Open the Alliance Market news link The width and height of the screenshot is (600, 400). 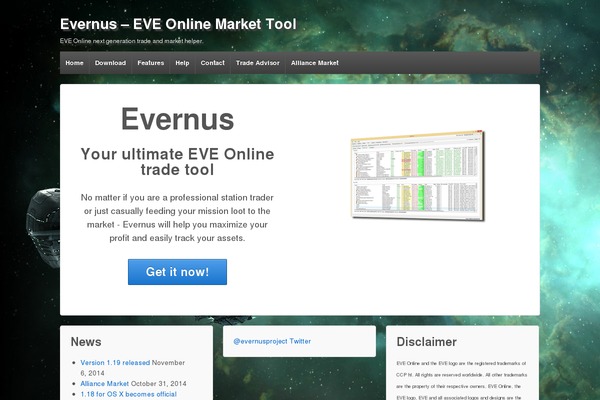pyautogui.click(x=104, y=384)
